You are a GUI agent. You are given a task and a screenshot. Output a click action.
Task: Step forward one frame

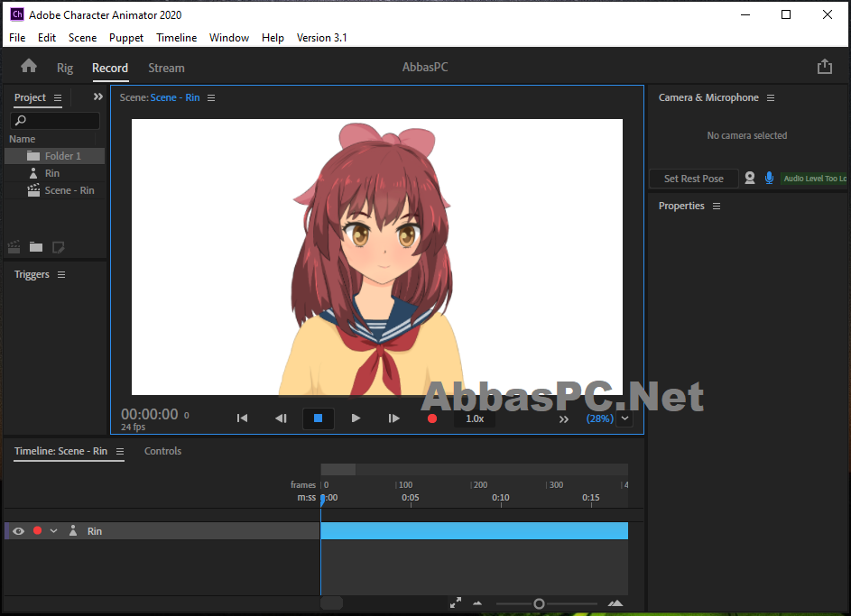(x=394, y=418)
